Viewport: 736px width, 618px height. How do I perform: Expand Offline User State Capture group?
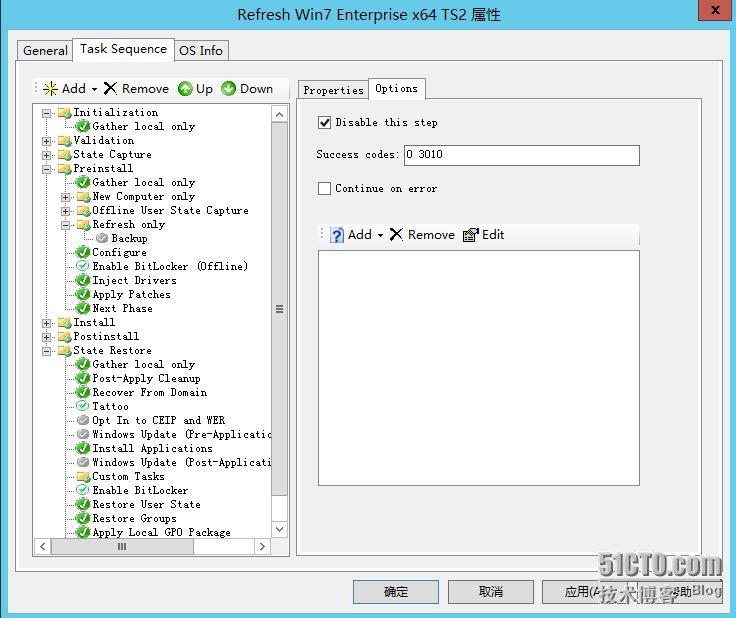coord(66,211)
